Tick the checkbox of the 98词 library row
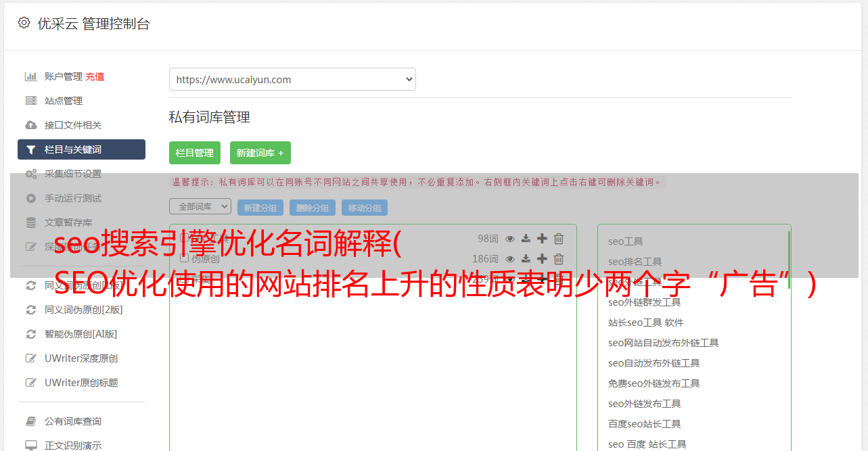The image size is (868, 451). [184, 238]
